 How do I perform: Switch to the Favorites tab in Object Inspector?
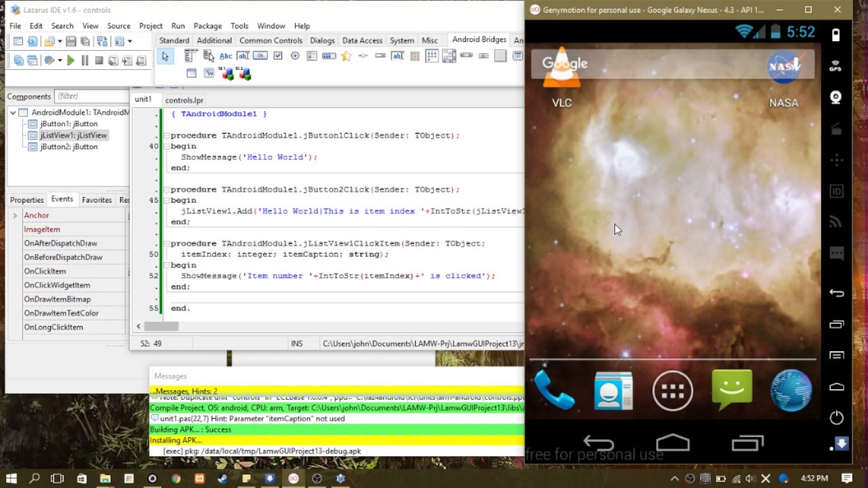pos(97,200)
